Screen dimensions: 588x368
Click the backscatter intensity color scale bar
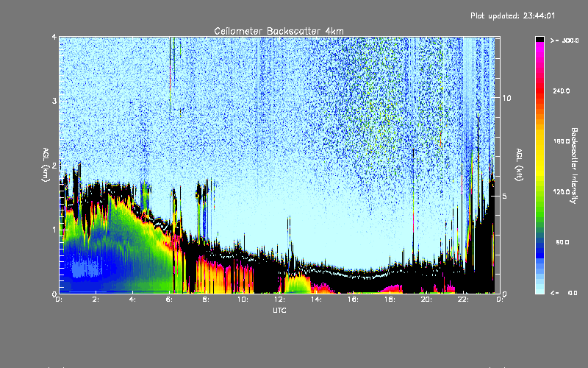[x=539, y=165]
